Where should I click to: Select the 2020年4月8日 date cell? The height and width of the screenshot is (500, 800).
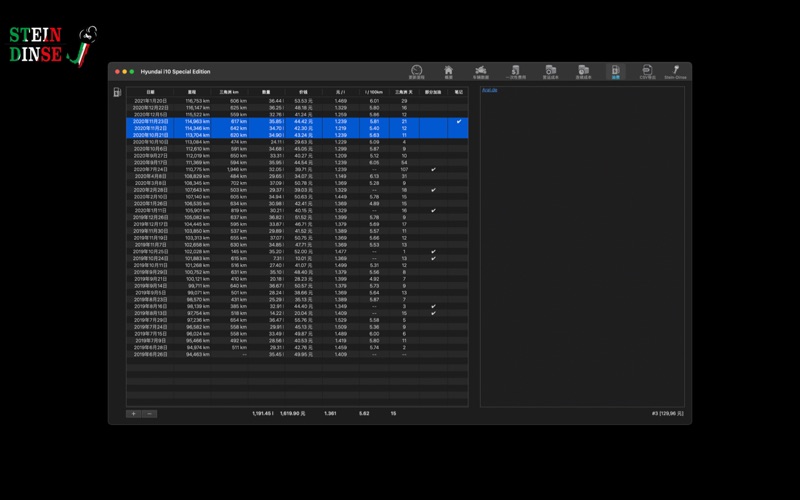coord(151,176)
